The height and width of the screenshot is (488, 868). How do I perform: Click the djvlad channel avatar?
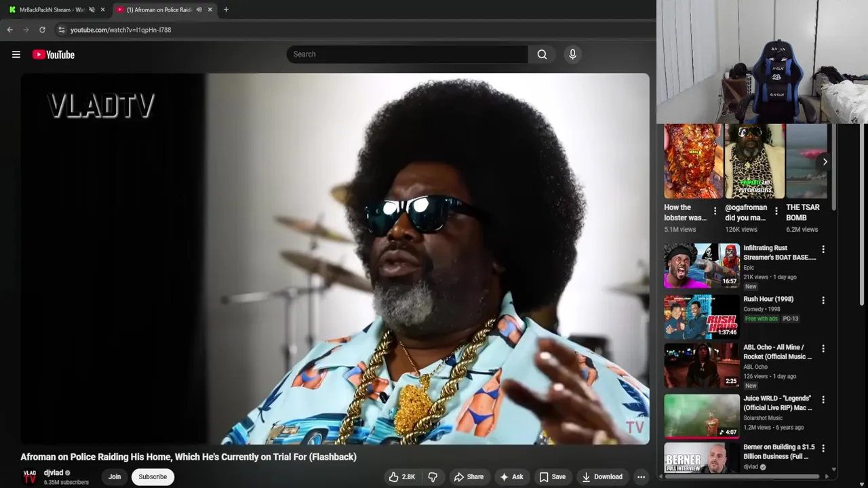30,477
